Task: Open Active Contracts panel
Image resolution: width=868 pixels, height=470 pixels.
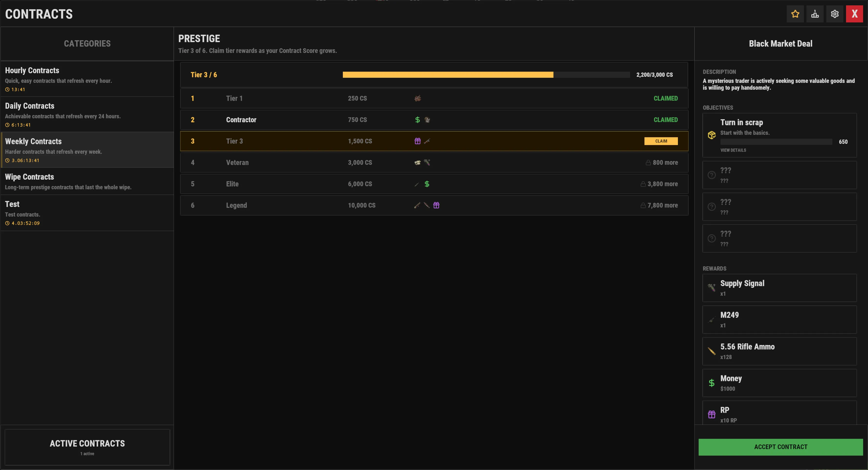Action: pyautogui.click(x=87, y=447)
